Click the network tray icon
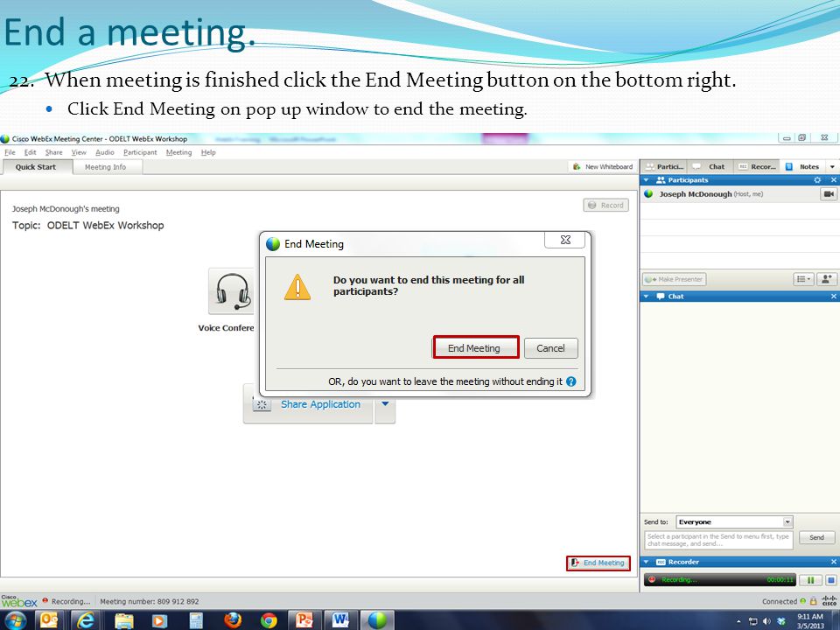The image size is (840, 630). coord(752,621)
